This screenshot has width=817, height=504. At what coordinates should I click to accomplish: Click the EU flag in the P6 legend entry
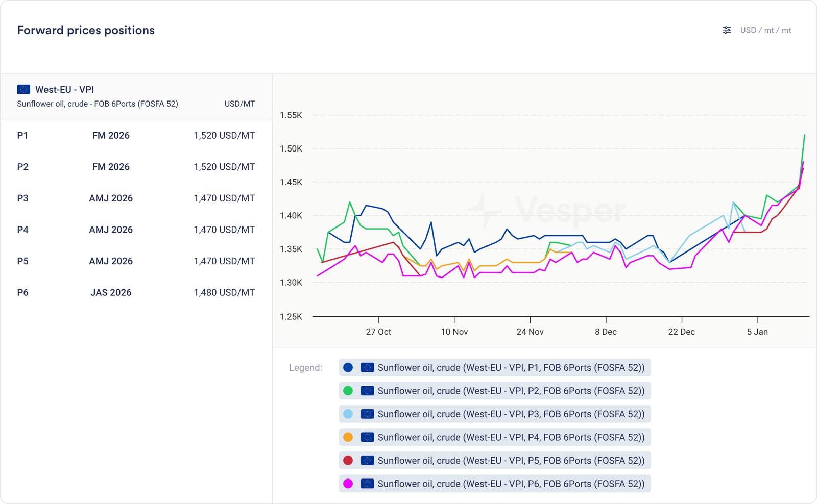(x=367, y=484)
